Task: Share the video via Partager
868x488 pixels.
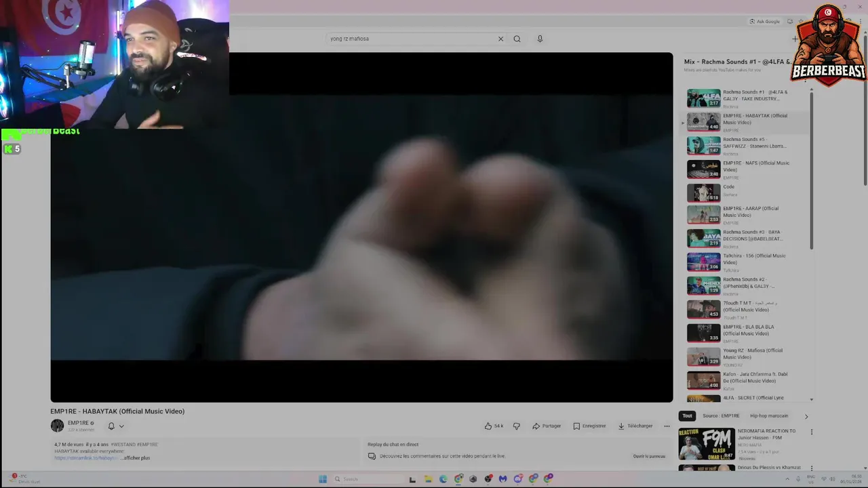Action: point(547,426)
